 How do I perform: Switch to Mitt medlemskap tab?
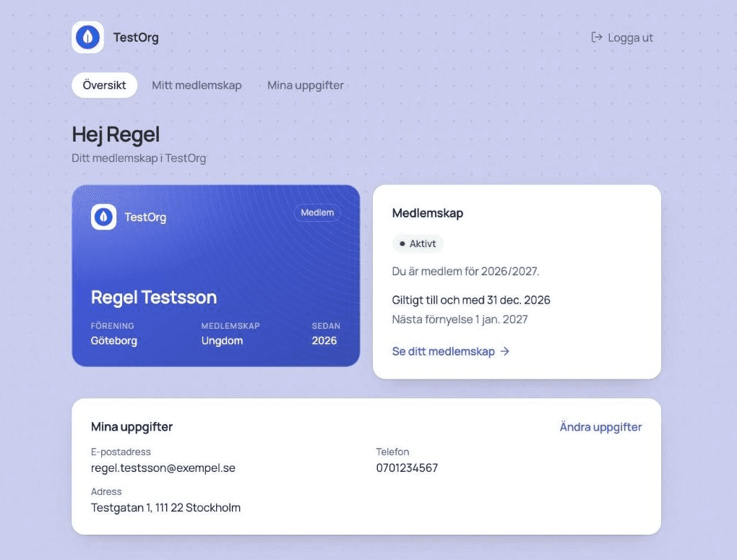(x=197, y=85)
